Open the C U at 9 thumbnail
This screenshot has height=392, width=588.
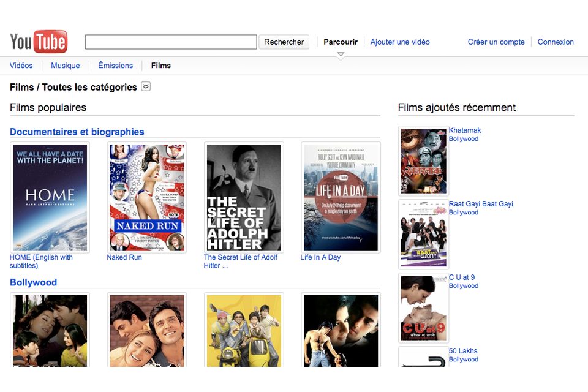pyautogui.click(x=423, y=308)
